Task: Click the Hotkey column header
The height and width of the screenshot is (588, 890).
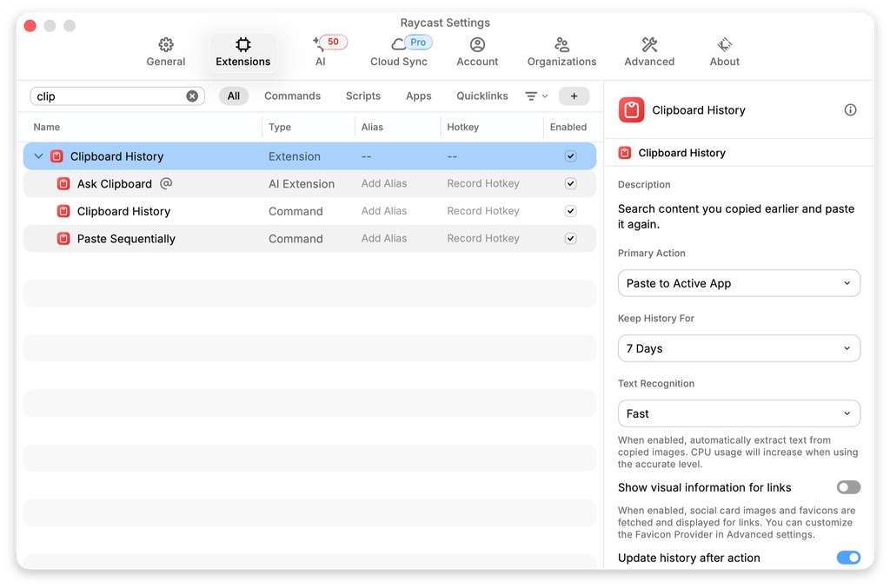Action: tap(462, 127)
